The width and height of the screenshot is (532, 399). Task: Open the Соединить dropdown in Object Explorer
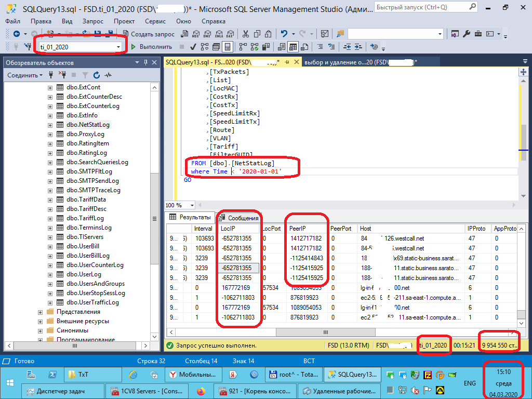pyautogui.click(x=25, y=75)
